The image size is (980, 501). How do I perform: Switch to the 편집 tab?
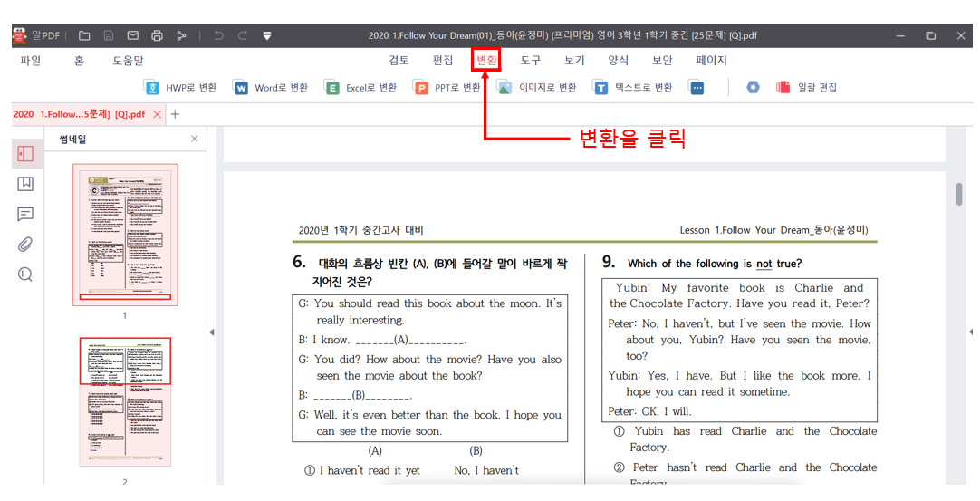click(443, 60)
